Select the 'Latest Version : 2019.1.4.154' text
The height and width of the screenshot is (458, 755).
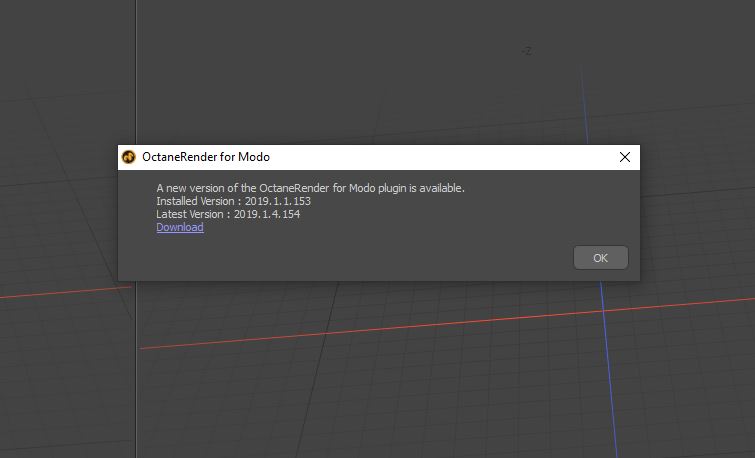(228, 214)
